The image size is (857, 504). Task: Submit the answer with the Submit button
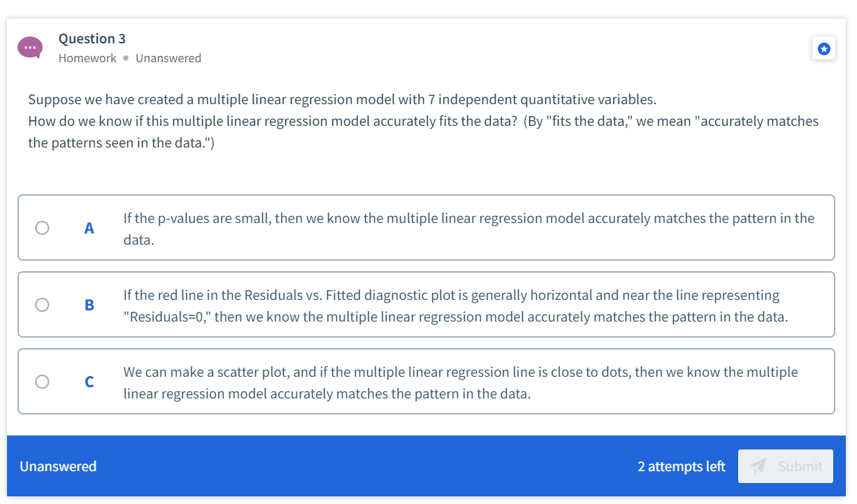(x=786, y=466)
